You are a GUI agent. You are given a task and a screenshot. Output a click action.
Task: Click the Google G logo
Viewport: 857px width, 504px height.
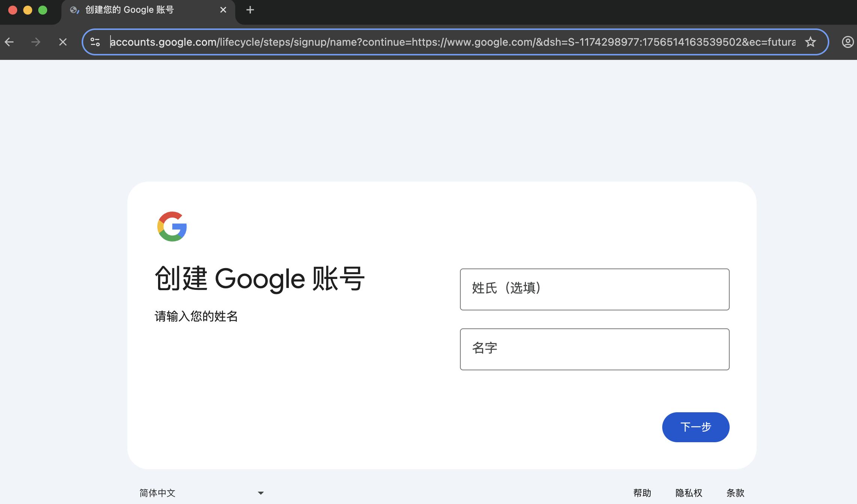pos(172,227)
